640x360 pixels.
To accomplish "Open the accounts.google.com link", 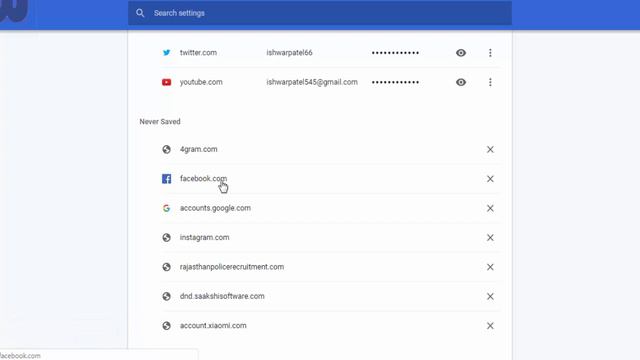I will coord(215,208).
